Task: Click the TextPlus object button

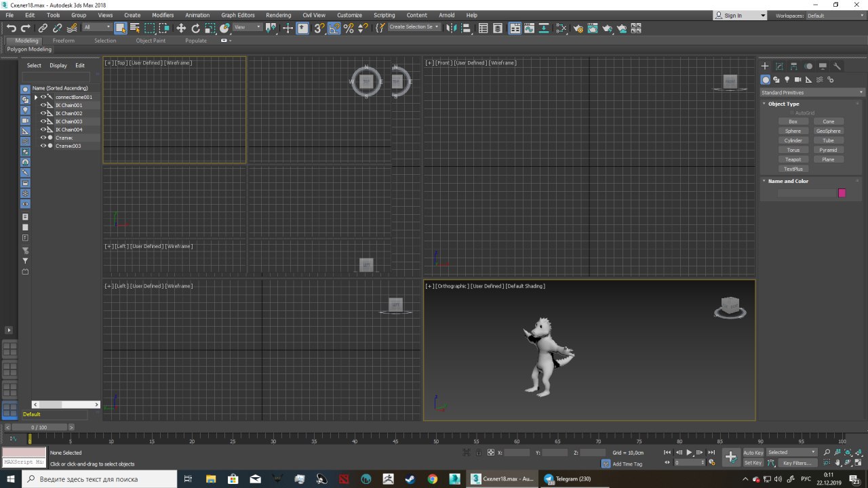Action: (x=793, y=169)
